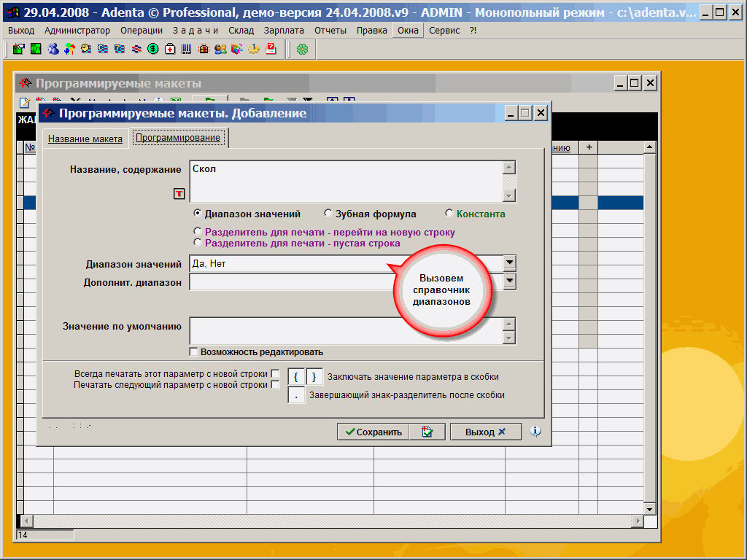Image resolution: width=747 pixels, height=560 pixels.
Task: Click the Выход button in dialog
Action: pyautogui.click(x=485, y=432)
